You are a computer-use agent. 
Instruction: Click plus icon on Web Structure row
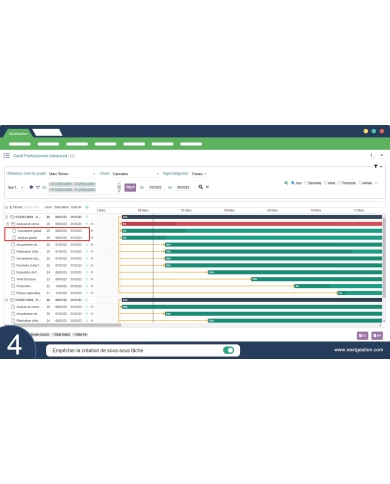pos(87,279)
